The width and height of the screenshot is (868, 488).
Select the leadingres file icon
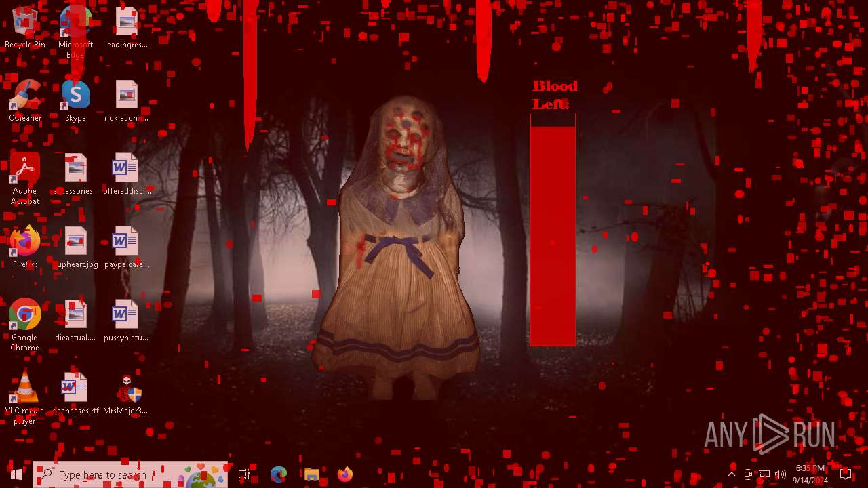pyautogui.click(x=126, y=28)
